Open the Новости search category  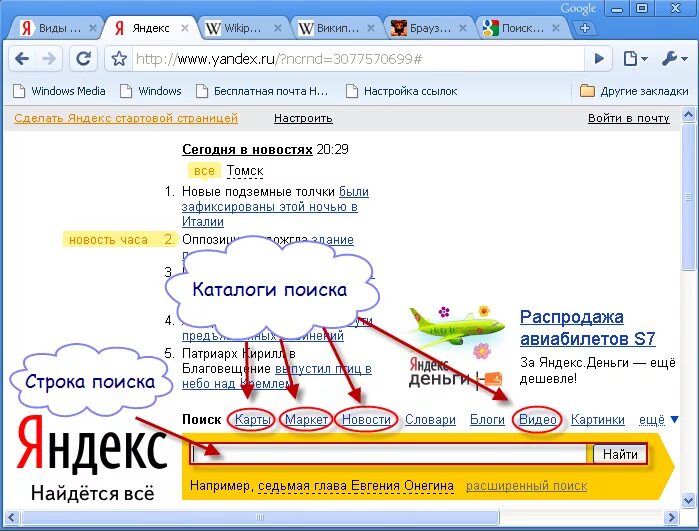point(366,420)
